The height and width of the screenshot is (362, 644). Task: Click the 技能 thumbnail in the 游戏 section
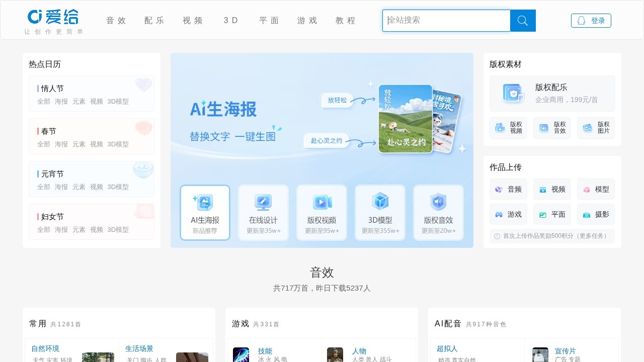(241, 354)
